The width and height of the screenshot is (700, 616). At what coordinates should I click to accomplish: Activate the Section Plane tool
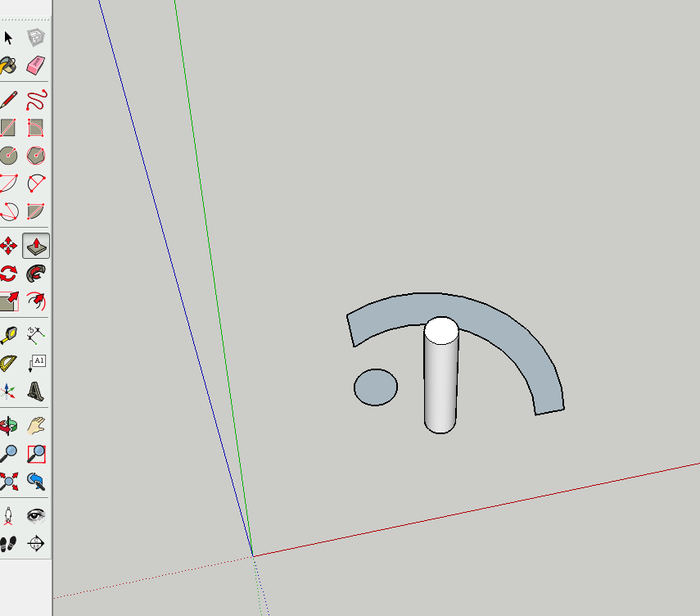36,544
